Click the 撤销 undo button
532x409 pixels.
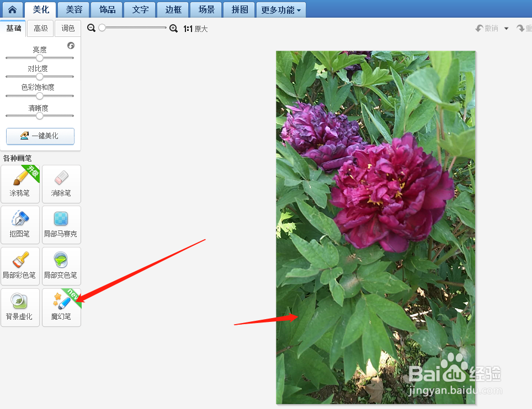pos(487,29)
